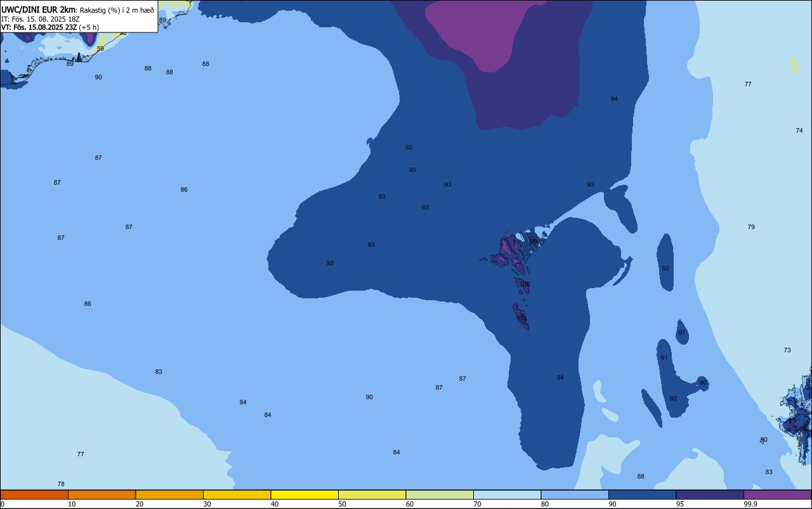Click the 80–90 percent legend swatch

(x=575, y=494)
